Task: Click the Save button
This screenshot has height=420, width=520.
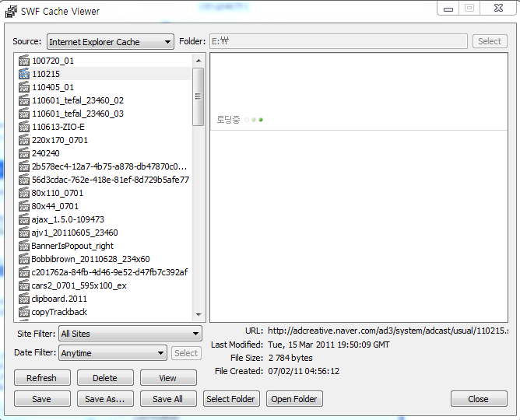Action: coord(42,399)
